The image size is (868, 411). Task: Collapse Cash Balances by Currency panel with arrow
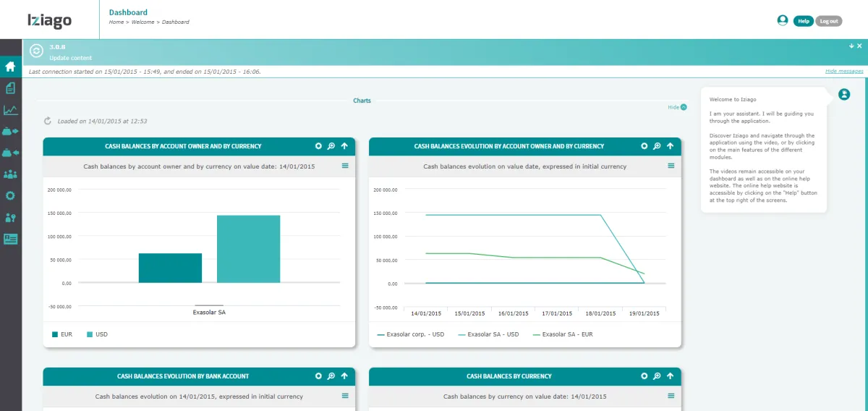coord(670,376)
